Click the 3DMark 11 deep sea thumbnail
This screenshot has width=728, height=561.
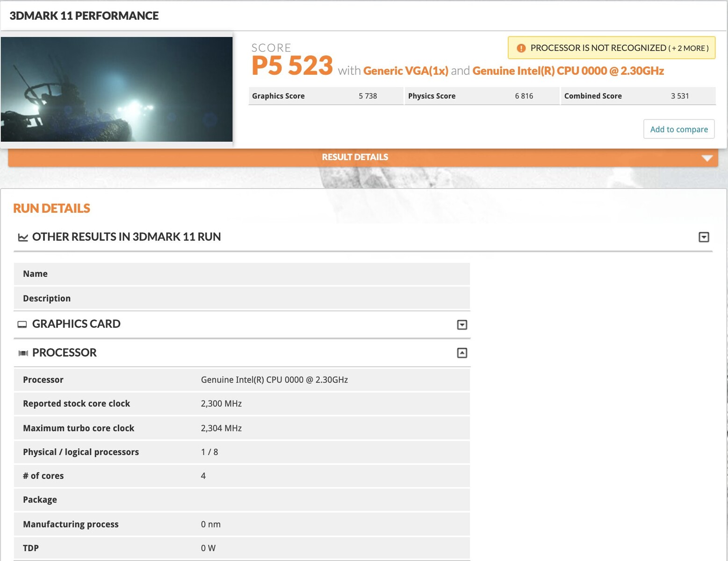tap(116, 89)
